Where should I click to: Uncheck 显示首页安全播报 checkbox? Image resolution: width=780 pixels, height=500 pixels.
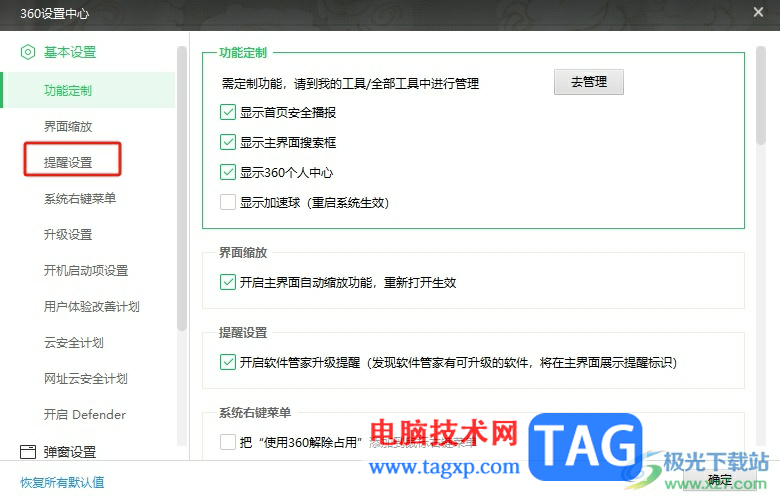coord(228,112)
